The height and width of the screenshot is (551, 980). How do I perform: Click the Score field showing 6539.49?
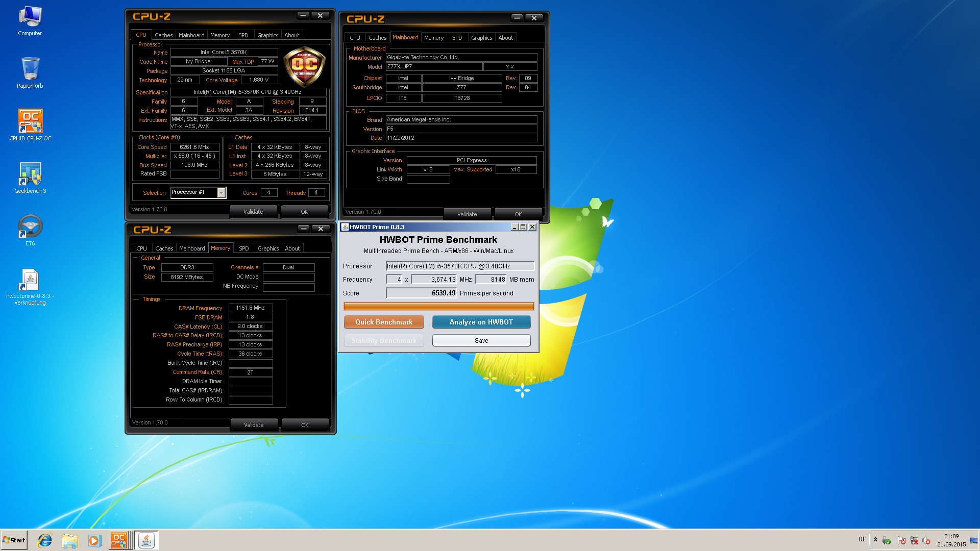(421, 293)
